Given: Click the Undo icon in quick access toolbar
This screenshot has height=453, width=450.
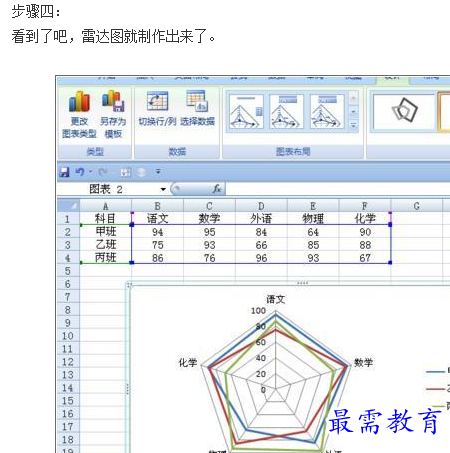Looking at the screenshot, I should tap(79, 172).
